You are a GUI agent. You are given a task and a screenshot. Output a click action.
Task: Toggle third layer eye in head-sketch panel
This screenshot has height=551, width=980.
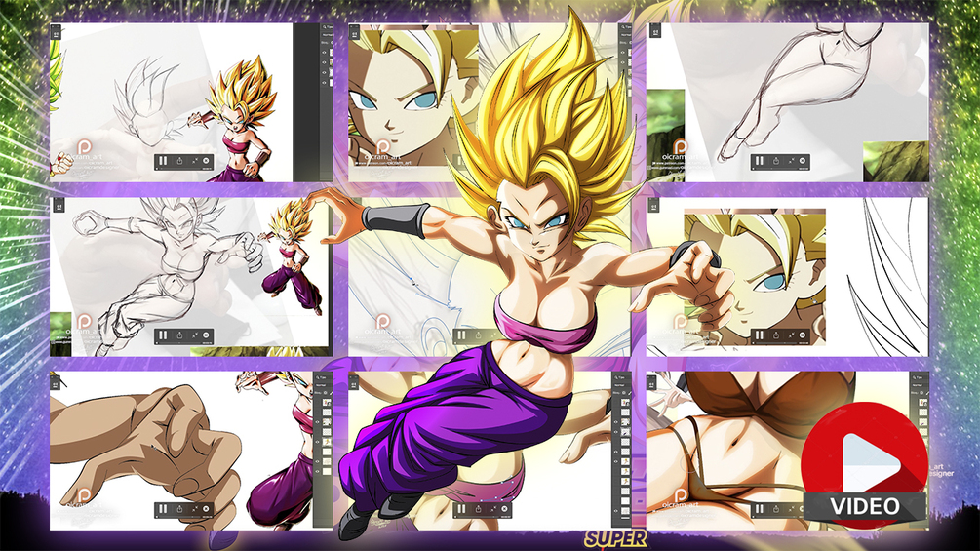[325, 72]
